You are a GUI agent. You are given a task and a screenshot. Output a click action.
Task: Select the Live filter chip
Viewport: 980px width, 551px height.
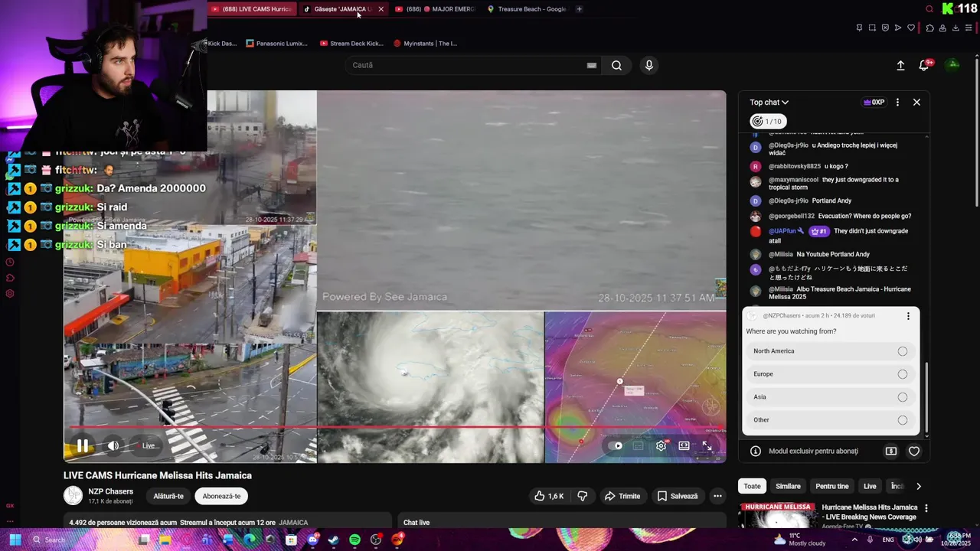(870, 486)
